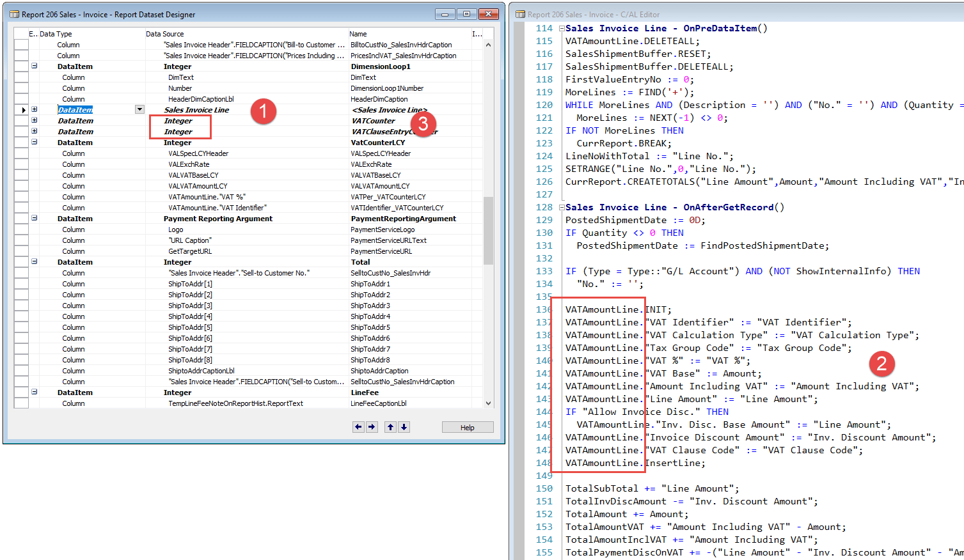Click the right arrow outdent icon
Viewport: 964px width, 560px height.
371,426
